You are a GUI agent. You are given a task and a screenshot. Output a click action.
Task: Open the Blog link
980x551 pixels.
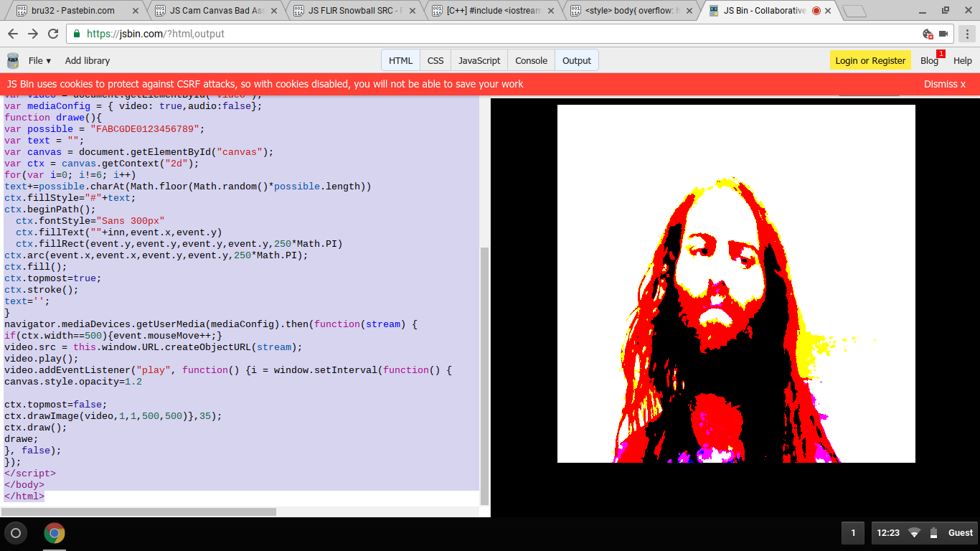click(x=929, y=60)
